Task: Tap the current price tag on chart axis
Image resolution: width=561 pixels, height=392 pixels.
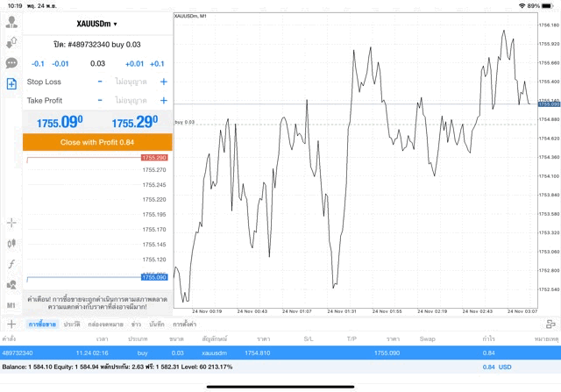Action: (x=550, y=104)
